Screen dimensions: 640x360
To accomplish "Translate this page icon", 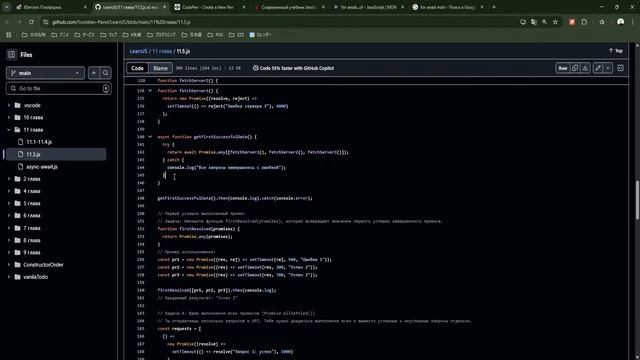I will 534,22.
